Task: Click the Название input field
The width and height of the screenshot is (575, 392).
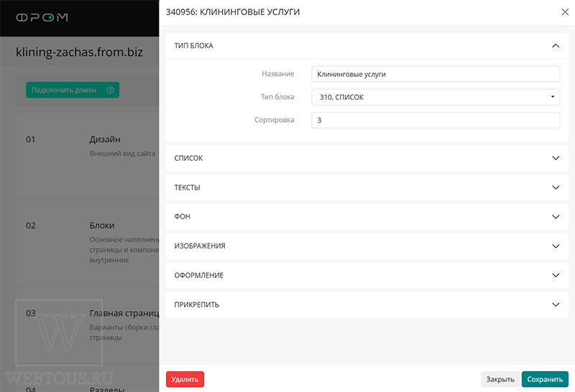Action: pos(436,74)
